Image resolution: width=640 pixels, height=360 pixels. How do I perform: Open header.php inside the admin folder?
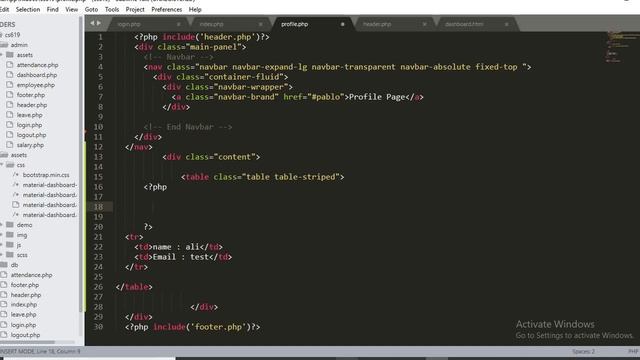click(32, 105)
